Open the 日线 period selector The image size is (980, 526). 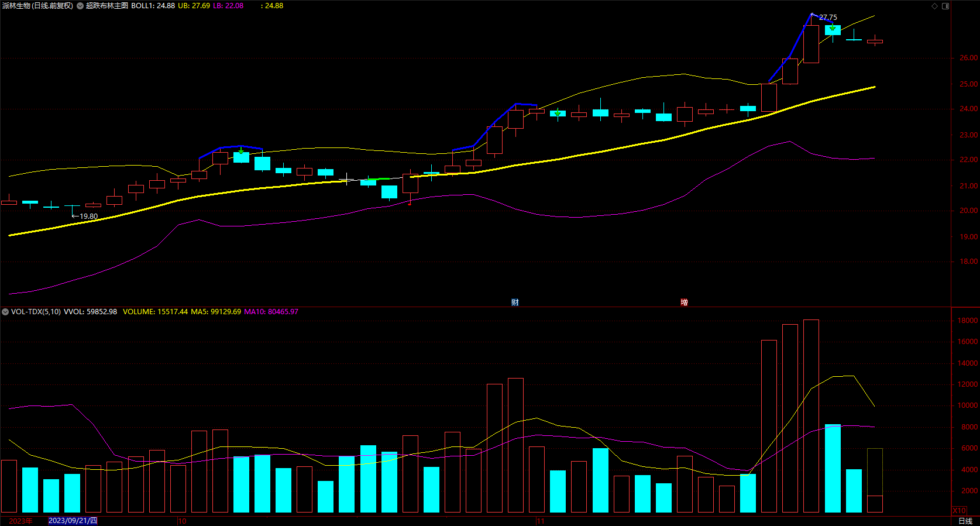coord(965,521)
